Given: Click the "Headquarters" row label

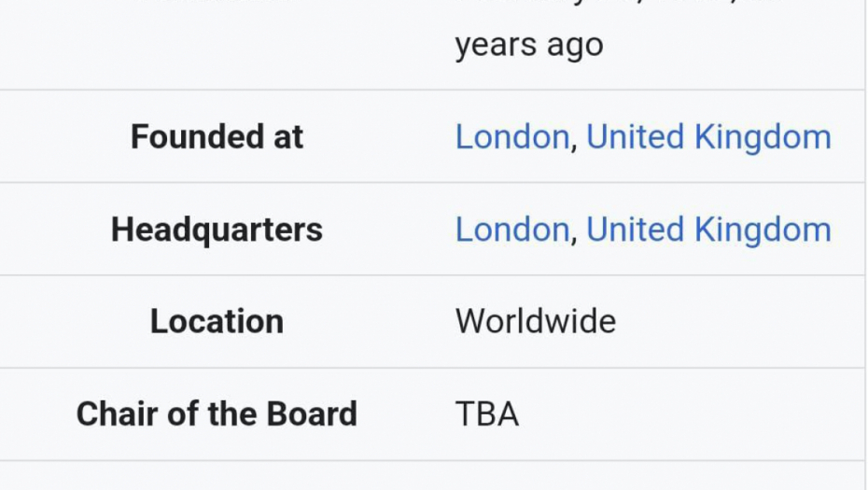Looking at the screenshot, I should tap(217, 230).
